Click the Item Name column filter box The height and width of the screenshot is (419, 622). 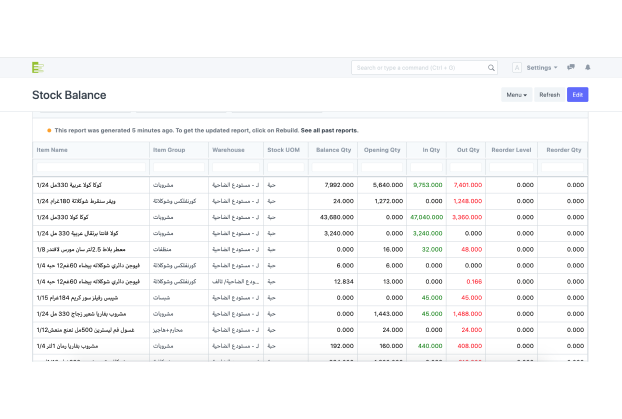pos(90,167)
